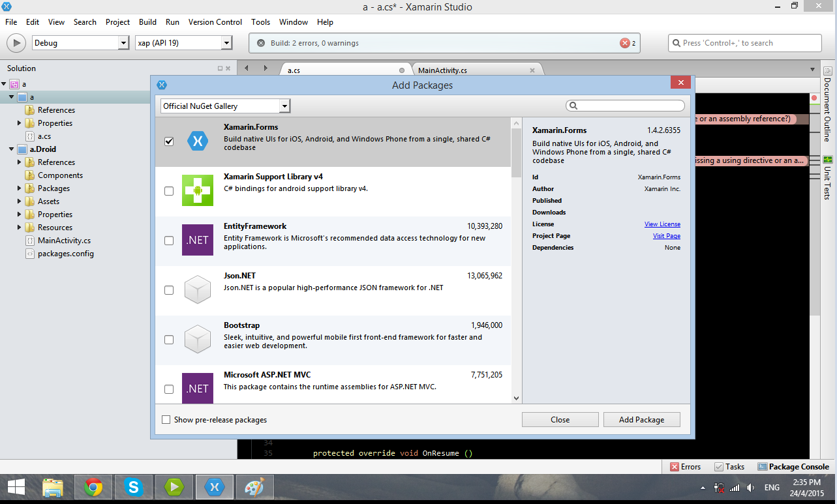Viewport: 837px width, 504px height.
Task: Click the package list scroll-down arrow
Action: pyautogui.click(x=517, y=398)
